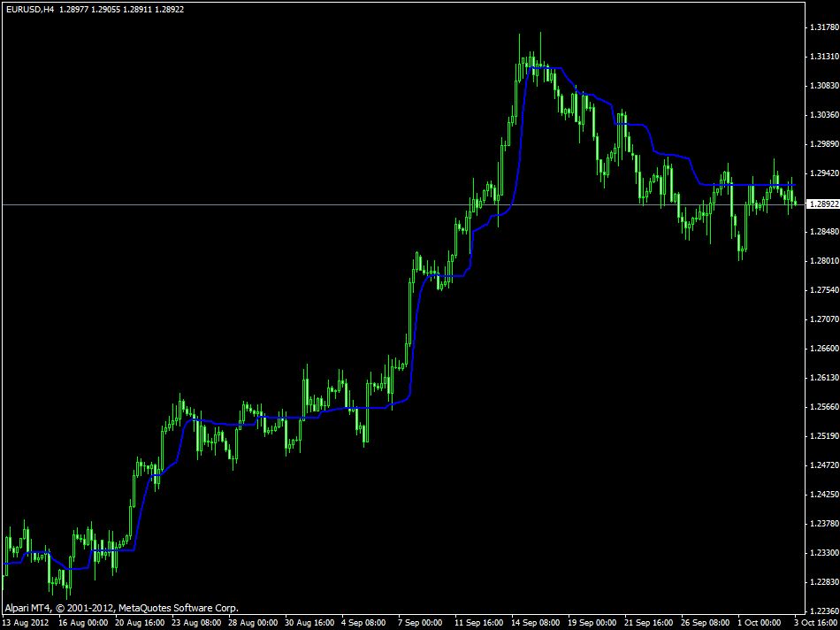Click the 11 Sep 16:00 time label
This screenshot has width=840, height=630.
[x=479, y=624]
